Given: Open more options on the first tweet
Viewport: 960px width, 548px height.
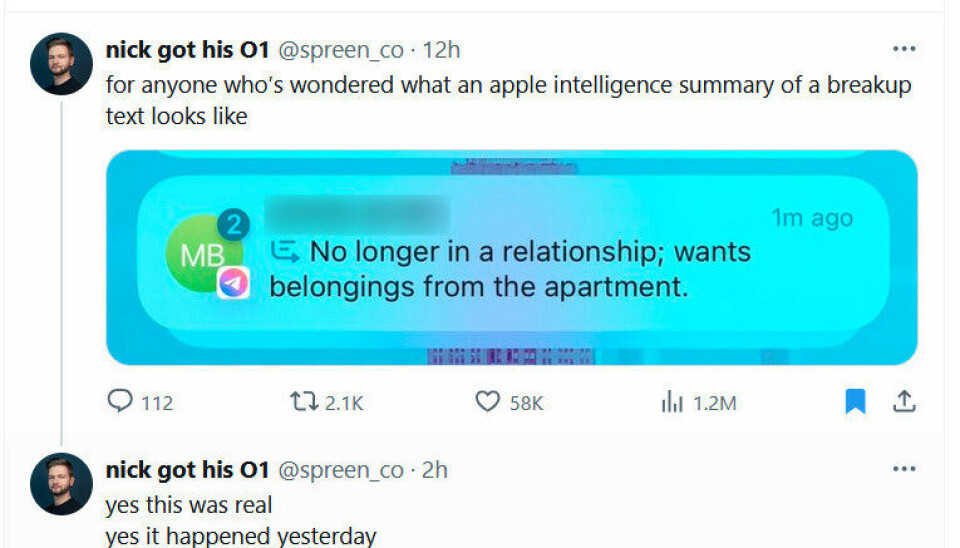Looking at the screenshot, I should click(x=903, y=49).
